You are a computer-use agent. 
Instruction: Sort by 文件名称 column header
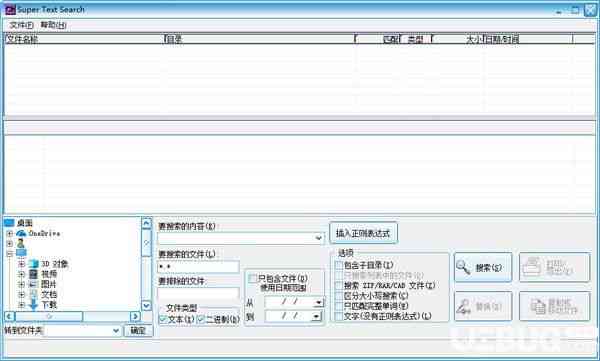click(84, 39)
